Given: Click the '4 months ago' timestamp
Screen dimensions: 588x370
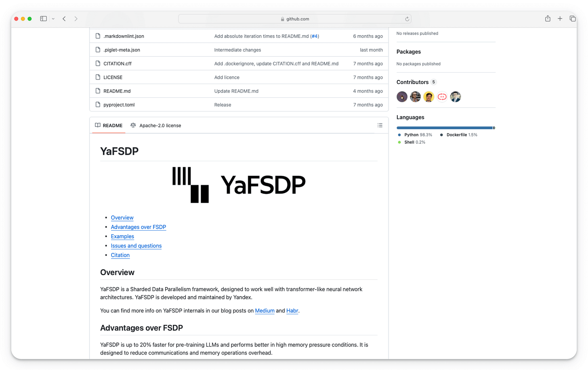Looking at the screenshot, I should tap(368, 91).
